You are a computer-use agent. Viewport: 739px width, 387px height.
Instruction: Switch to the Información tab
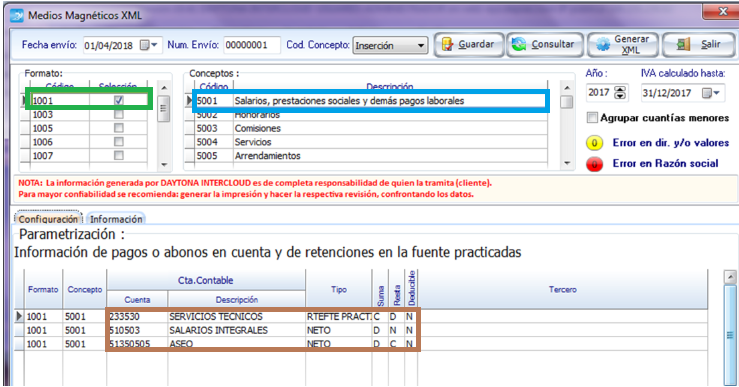pos(116,219)
